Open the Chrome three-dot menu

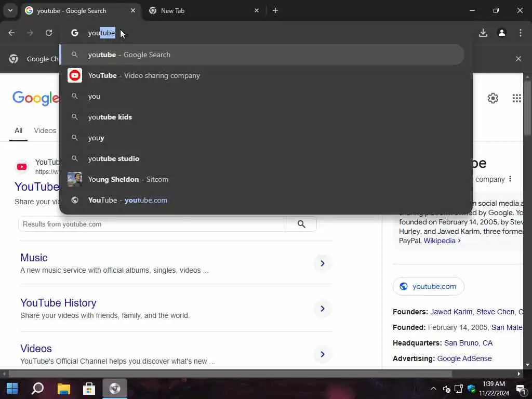[521, 33]
